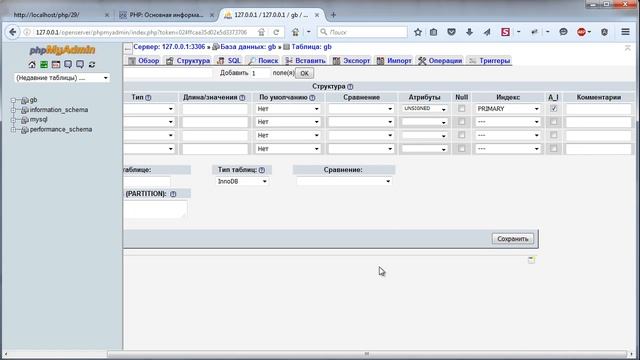Image resolution: width=640 pixels, height=360 pixels.
Task: Click help icon next to Структура heading
Action: coord(350,87)
